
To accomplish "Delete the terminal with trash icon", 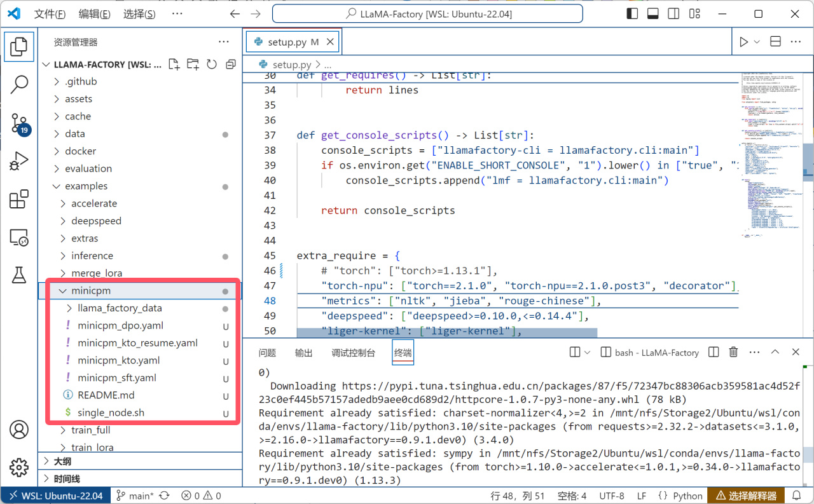I will click(733, 352).
